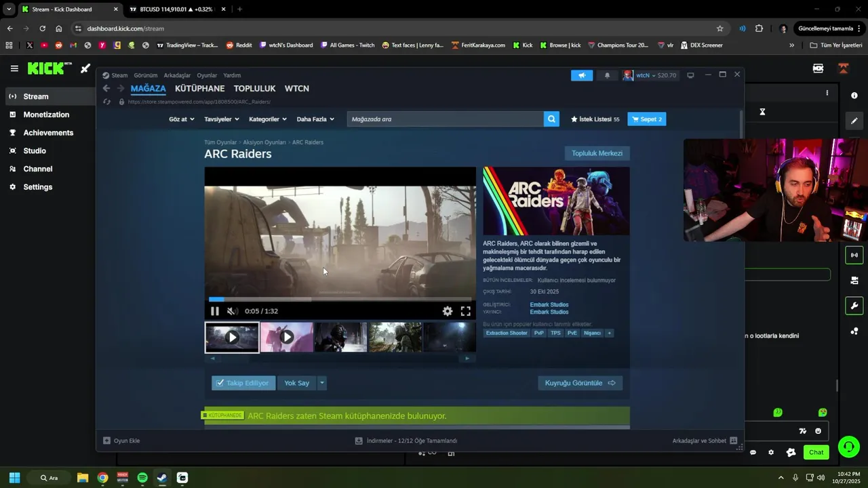Click the Kick wrench tools icon
The width and height of the screenshot is (868, 488).
point(854,305)
